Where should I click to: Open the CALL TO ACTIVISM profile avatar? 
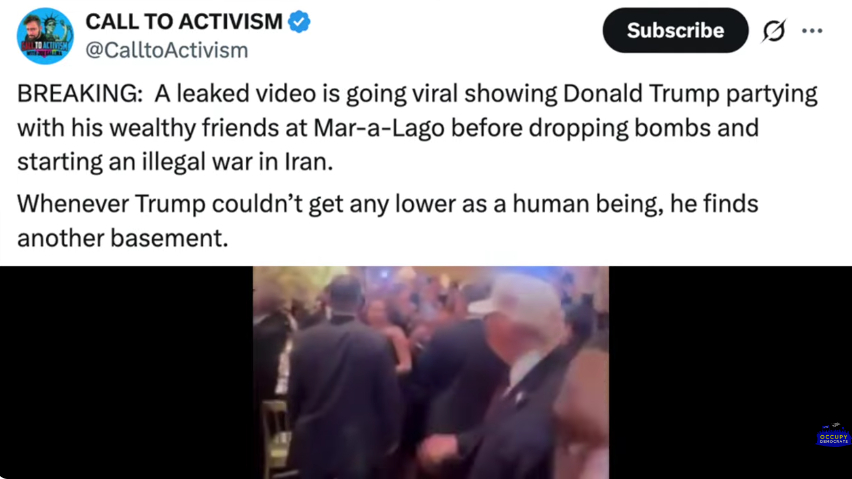[45, 36]
